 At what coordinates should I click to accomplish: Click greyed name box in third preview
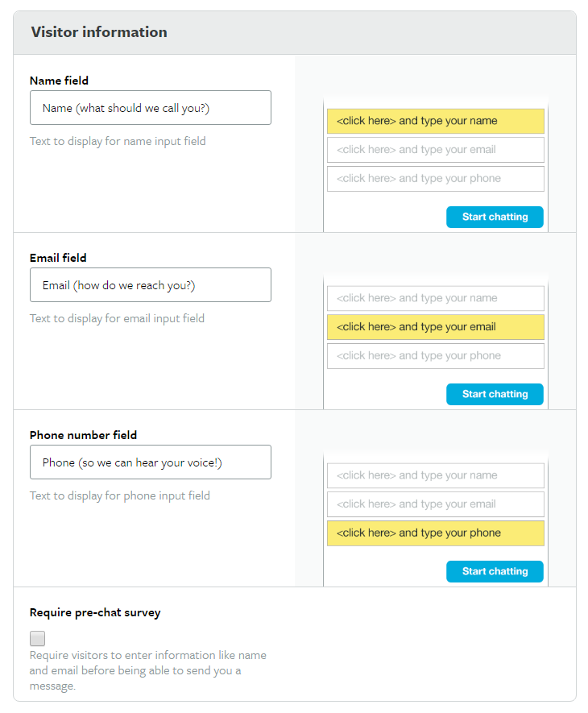tap(435, 475)
